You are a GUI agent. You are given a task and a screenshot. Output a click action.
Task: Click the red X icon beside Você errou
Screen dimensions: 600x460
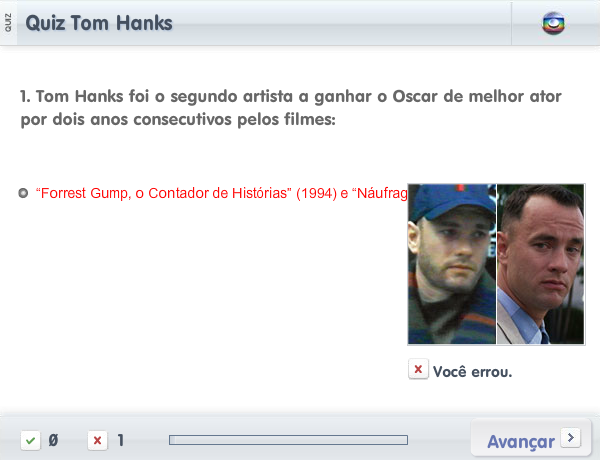point(418,369)
